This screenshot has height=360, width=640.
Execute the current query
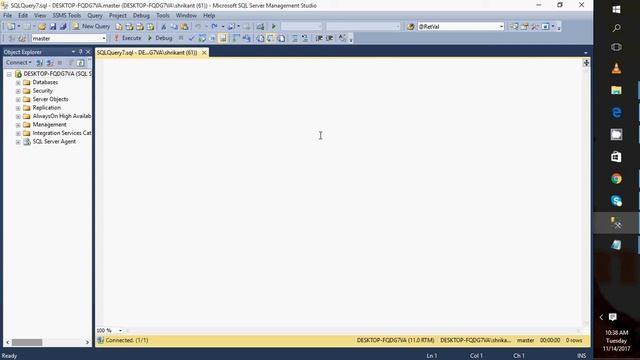click(x=127, y=38)
